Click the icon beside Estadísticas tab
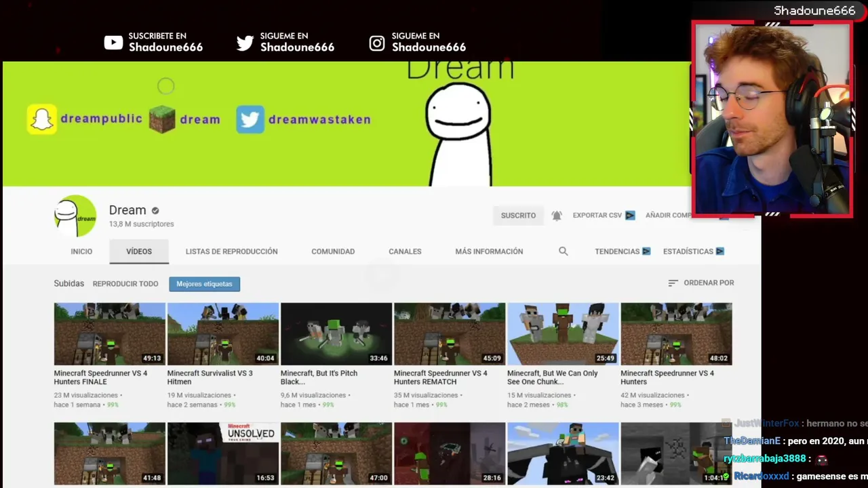868x488 pixels. pyautogui.click(x=720, y=251)
